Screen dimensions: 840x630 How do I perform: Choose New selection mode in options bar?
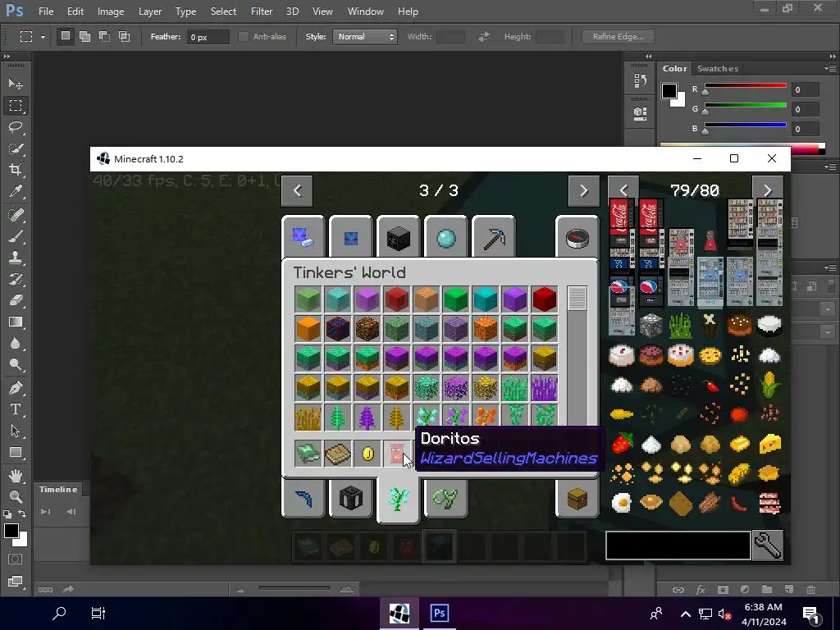coord(66,36)
